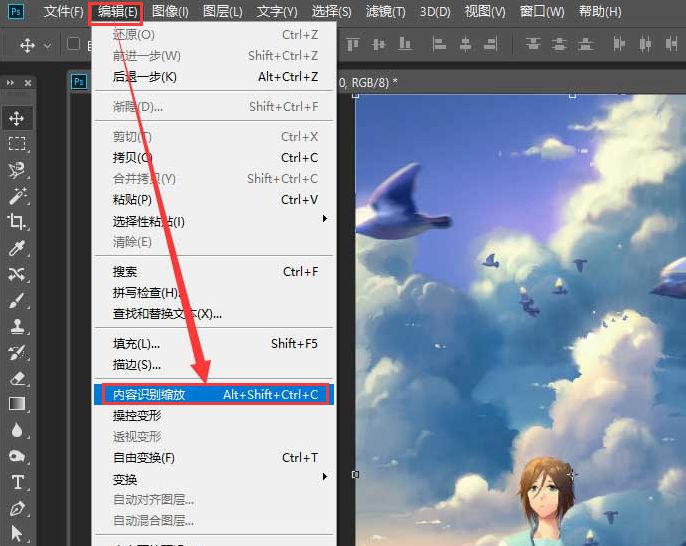Align left edges icon

coord(439,44)
